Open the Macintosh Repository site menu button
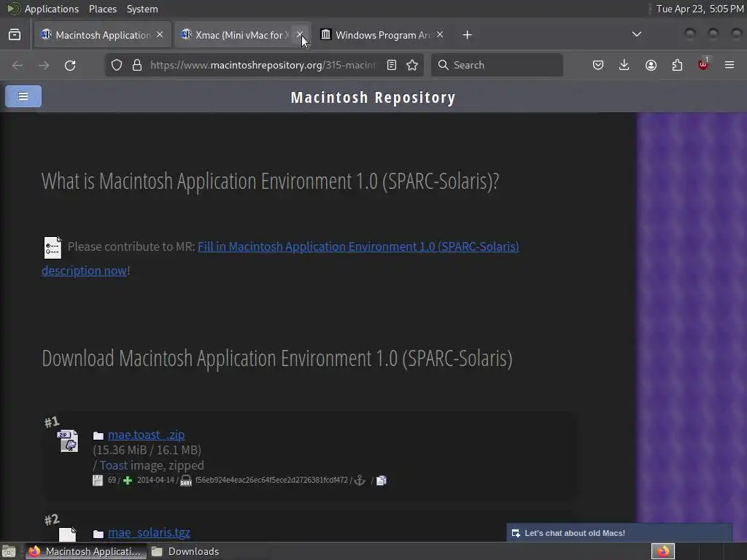The image size is (747, 560). (x=23, y=96)
